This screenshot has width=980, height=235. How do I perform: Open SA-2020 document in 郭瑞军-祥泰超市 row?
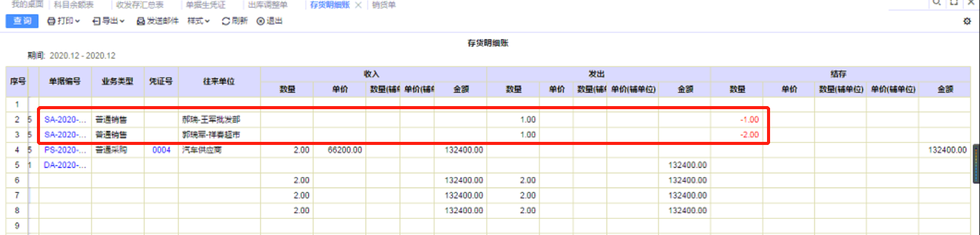point(65,134)
